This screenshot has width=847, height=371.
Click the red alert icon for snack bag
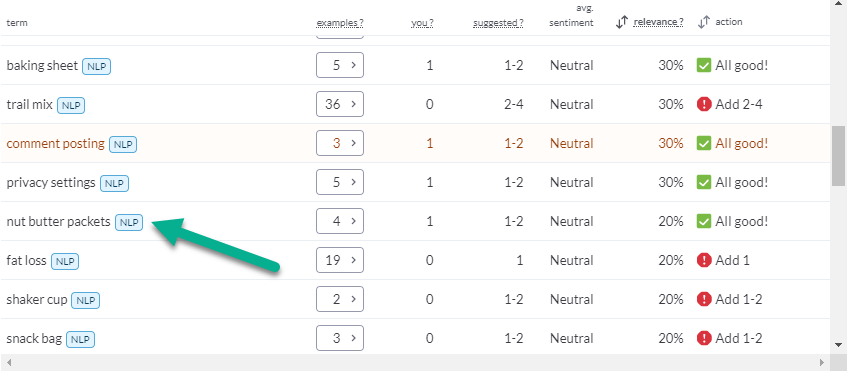click(704, 338)
